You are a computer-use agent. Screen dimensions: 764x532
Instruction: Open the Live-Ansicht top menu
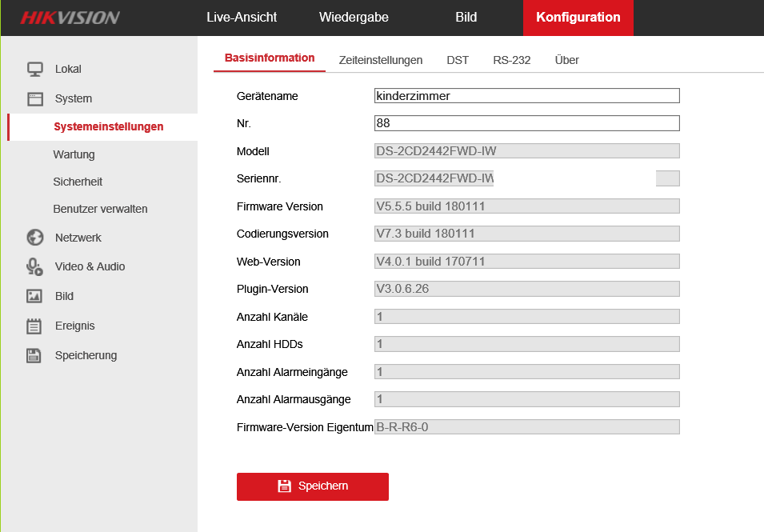[243, 18]
